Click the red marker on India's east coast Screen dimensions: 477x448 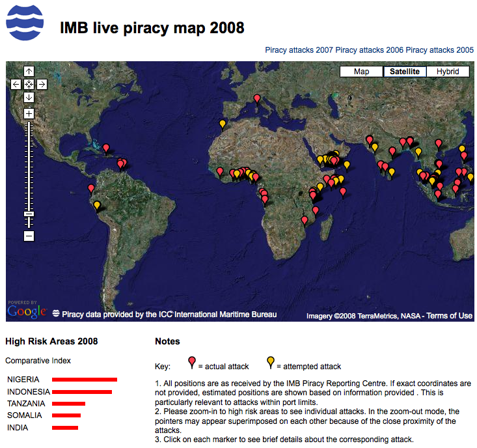tap(392, 152)
